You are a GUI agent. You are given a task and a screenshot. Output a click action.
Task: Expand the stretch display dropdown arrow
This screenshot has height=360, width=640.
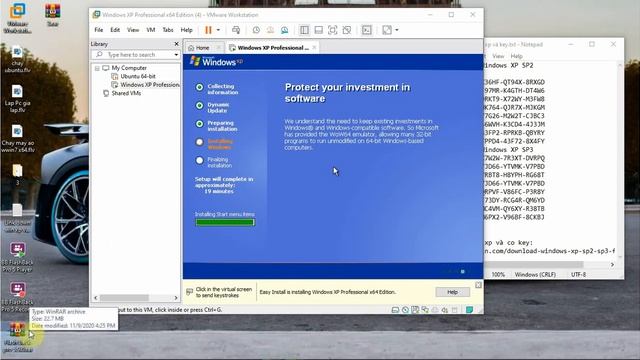pyautogui.click(x=397, y=30)
